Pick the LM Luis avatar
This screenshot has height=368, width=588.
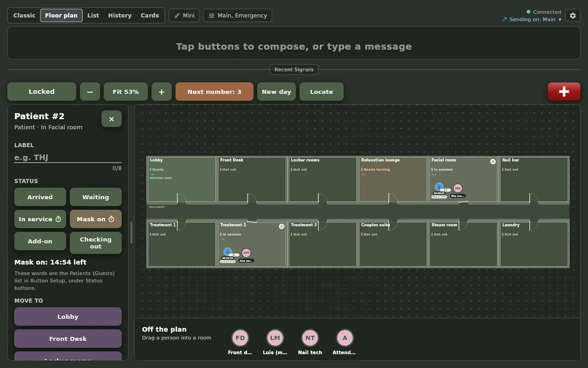click(x=275, y=338)
